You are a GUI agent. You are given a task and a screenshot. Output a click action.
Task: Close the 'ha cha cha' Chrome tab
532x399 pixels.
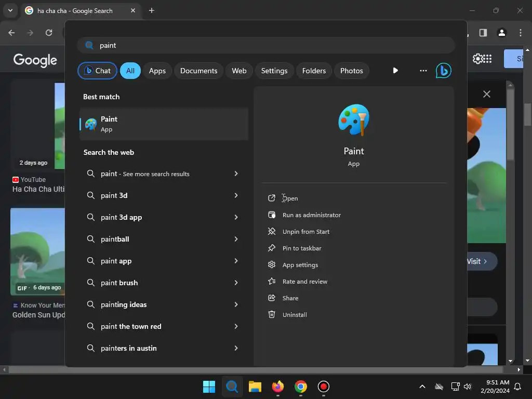click(133, 10)
